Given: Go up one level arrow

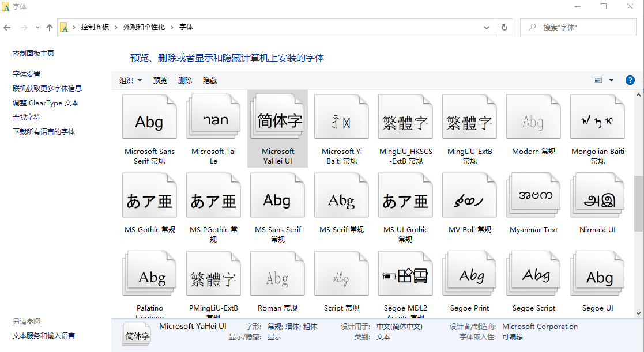Looking at the screenshot, I should [x=50, y=28].
